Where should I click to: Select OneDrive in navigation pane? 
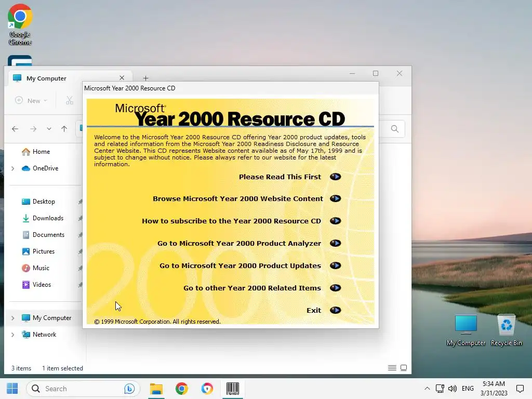point(40,168)
